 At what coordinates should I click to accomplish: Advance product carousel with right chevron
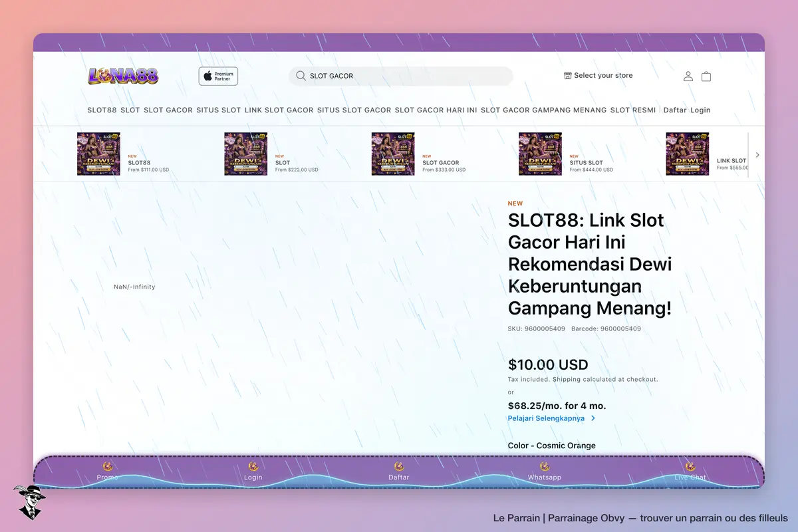point(757,155)
